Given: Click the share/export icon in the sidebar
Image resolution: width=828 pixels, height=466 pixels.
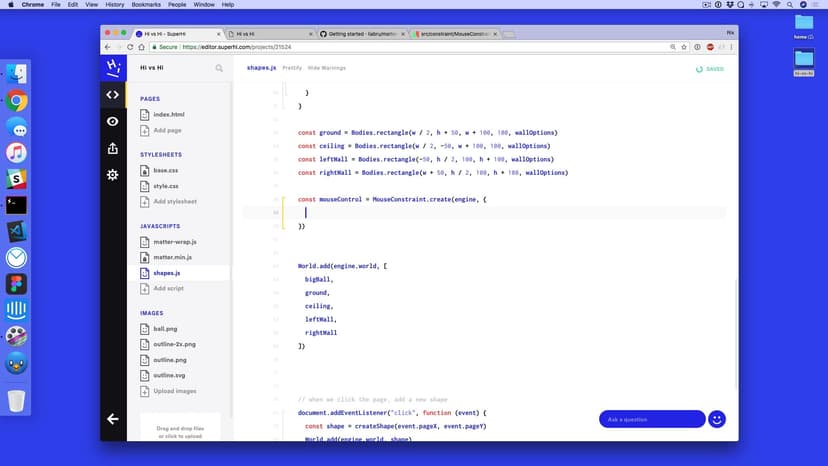Looking at the screenshot, I should (x=113, y=148).
